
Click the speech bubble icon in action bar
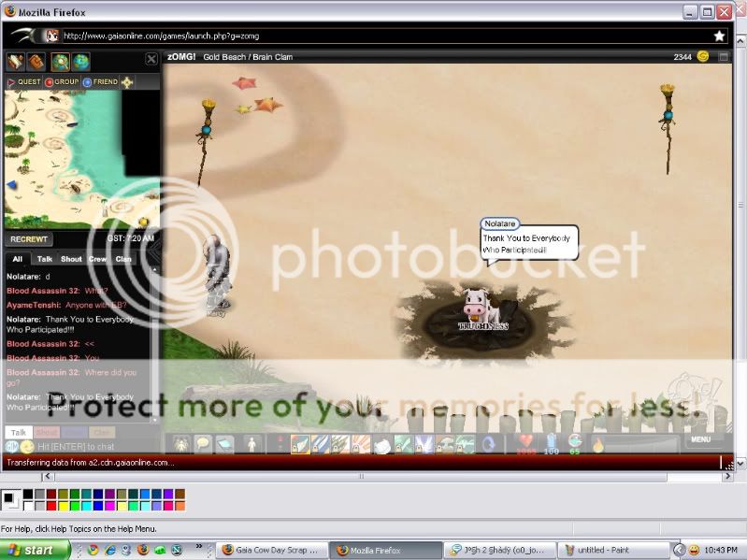(202, 444)
